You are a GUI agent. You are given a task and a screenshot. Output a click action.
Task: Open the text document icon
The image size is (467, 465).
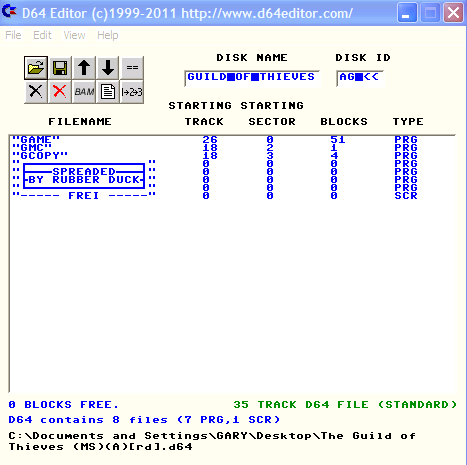[108, 91]
